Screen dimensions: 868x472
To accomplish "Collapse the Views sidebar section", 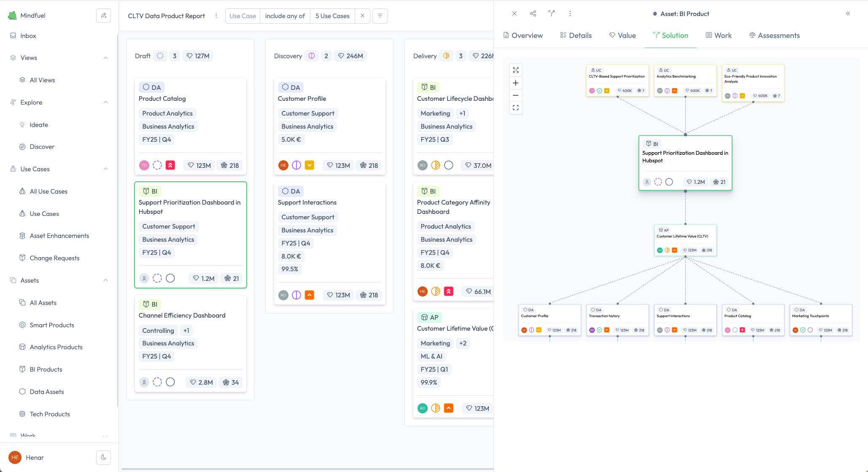I will click(105, 58).
